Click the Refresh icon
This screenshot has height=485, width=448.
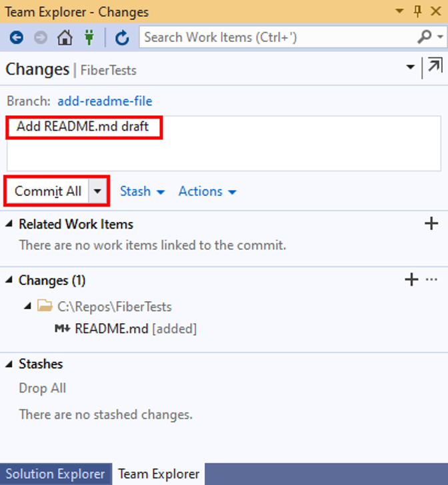pos(121,38)
